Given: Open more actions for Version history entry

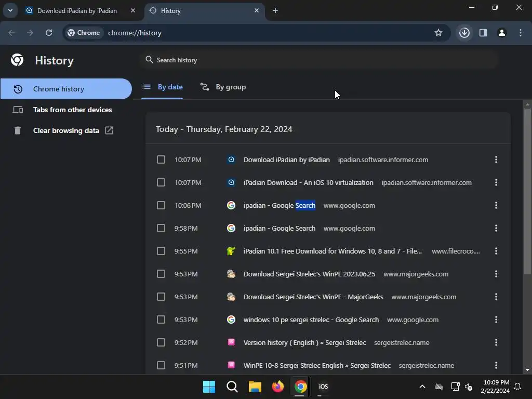Looking at the screenshot, I should pyautogui.click(x=496, y=342).
